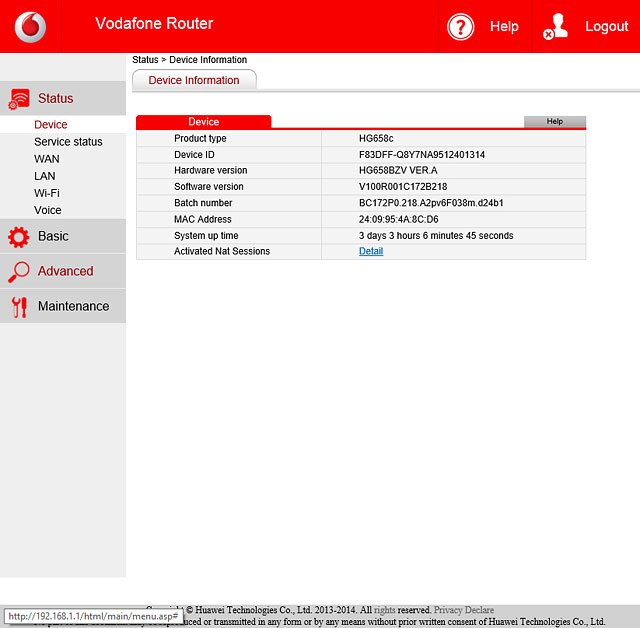Open Help in the top header
Screen dimensions: 640x628
504,27
